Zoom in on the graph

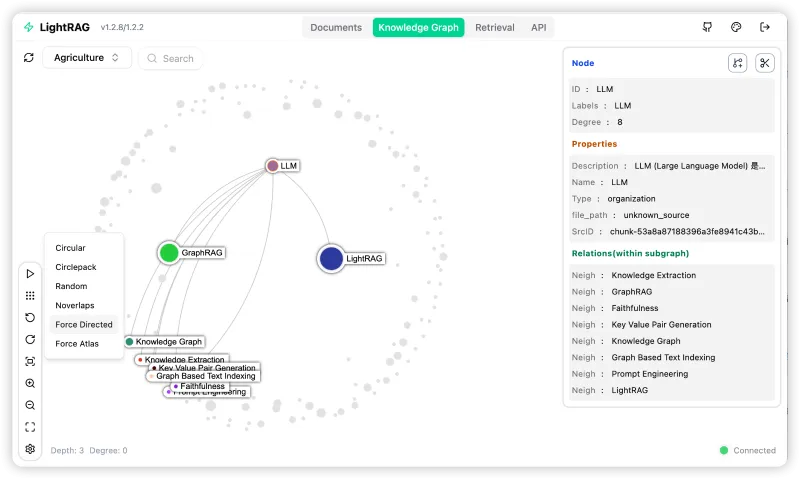pos(30,383)
